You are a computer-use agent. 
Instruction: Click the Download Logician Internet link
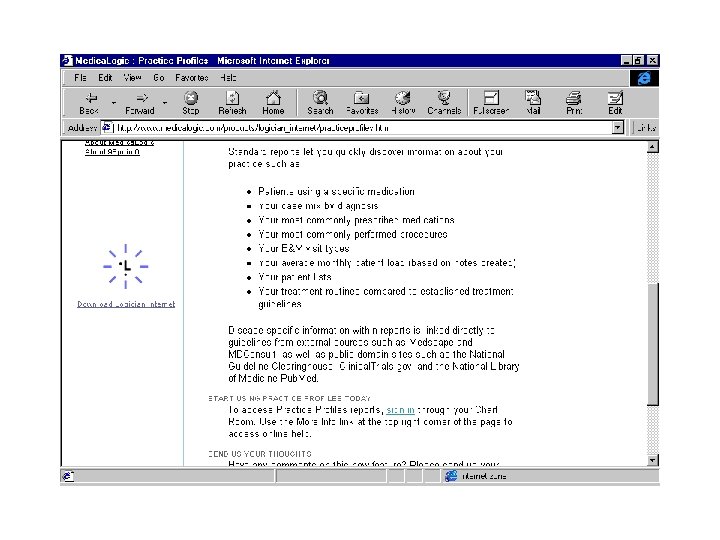126,304
